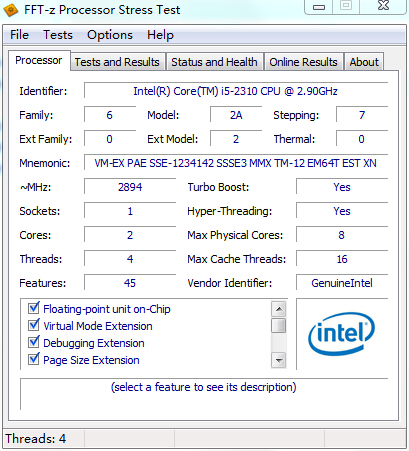Click the feature list scroll down arrow
Screen dimensions: 409x451
(279, 360)
